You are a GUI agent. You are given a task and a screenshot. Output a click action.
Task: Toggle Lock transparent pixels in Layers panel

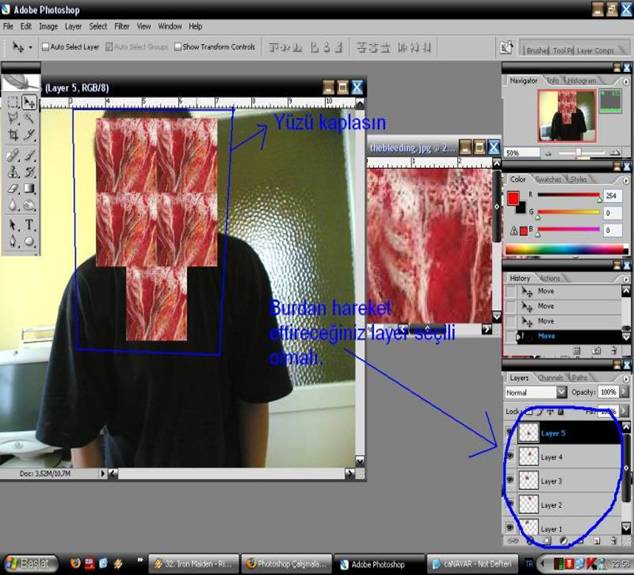529,412
